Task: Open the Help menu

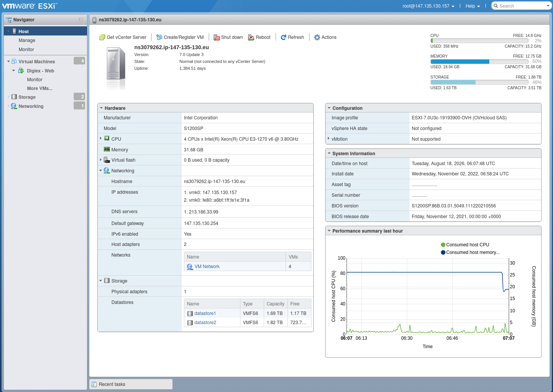Action: pyautogui.click(x=472, y=6)
